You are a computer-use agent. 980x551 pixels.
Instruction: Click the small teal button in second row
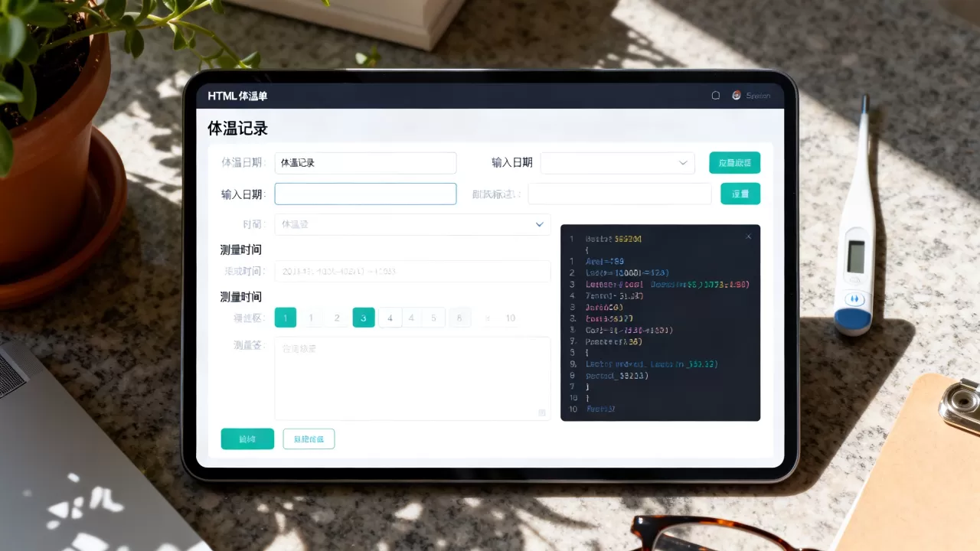point(740,194)
